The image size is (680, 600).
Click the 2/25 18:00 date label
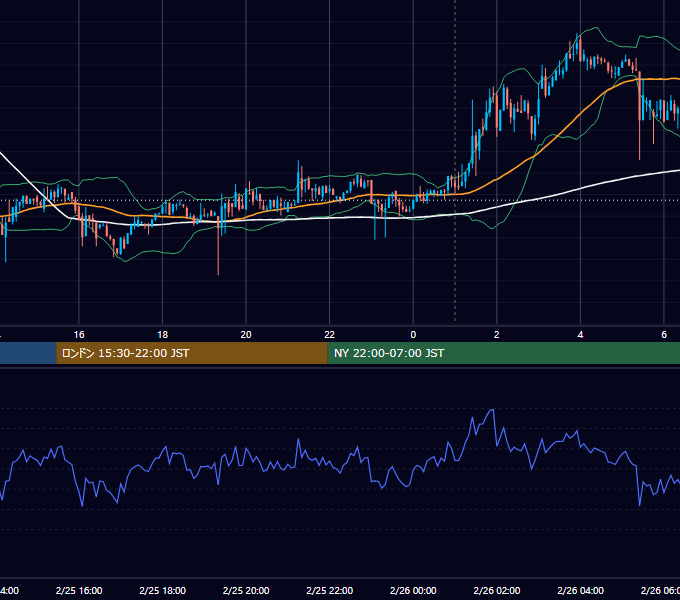(163, 590)
